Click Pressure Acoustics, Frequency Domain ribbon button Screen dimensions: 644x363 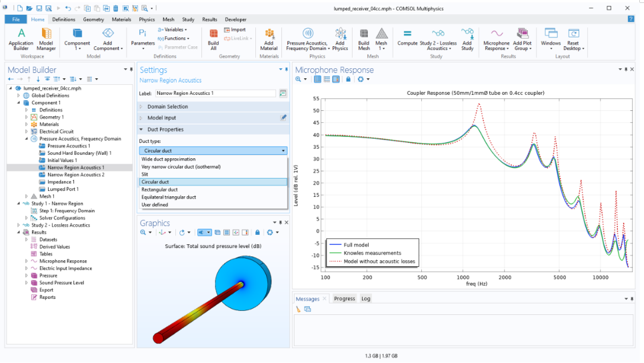(x=308, y=39)
